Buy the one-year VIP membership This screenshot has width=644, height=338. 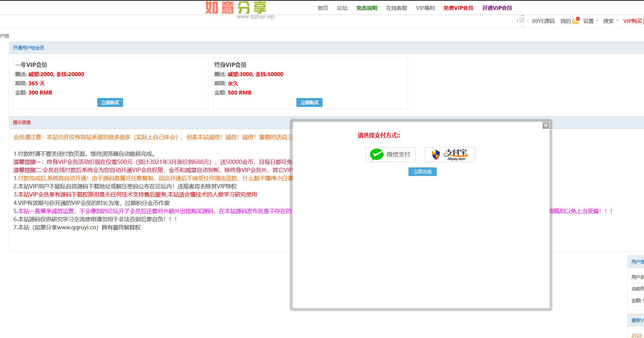point(110,103)
